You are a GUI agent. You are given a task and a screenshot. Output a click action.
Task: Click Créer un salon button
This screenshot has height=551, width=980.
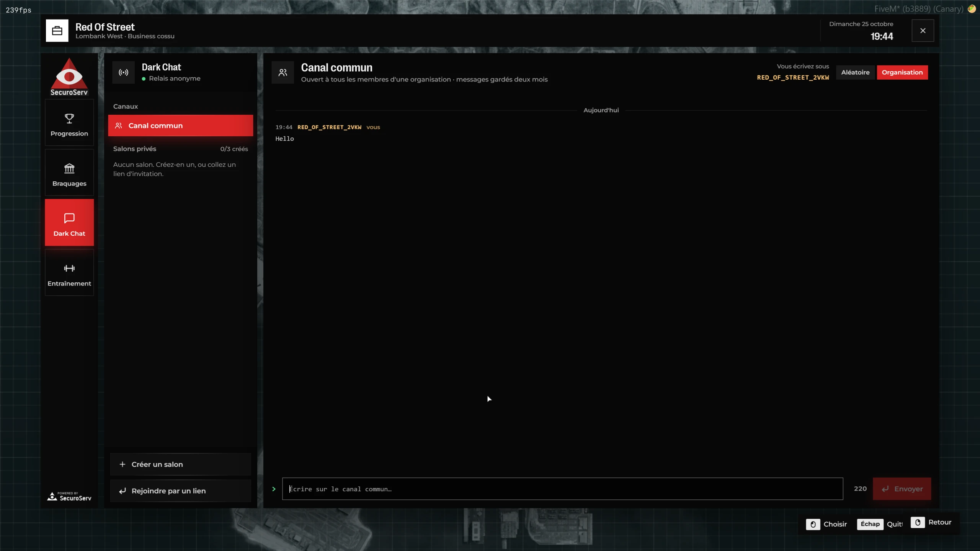pyautogui.click(x=181, y=464)
